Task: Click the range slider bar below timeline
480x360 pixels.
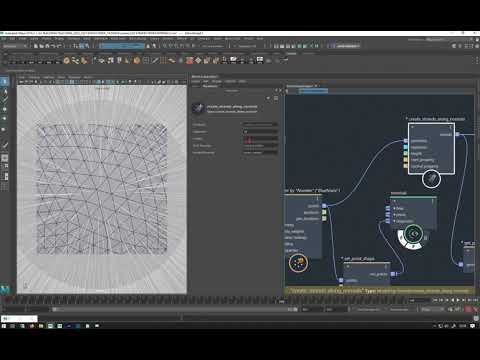Action: click(x=175, y=310)
